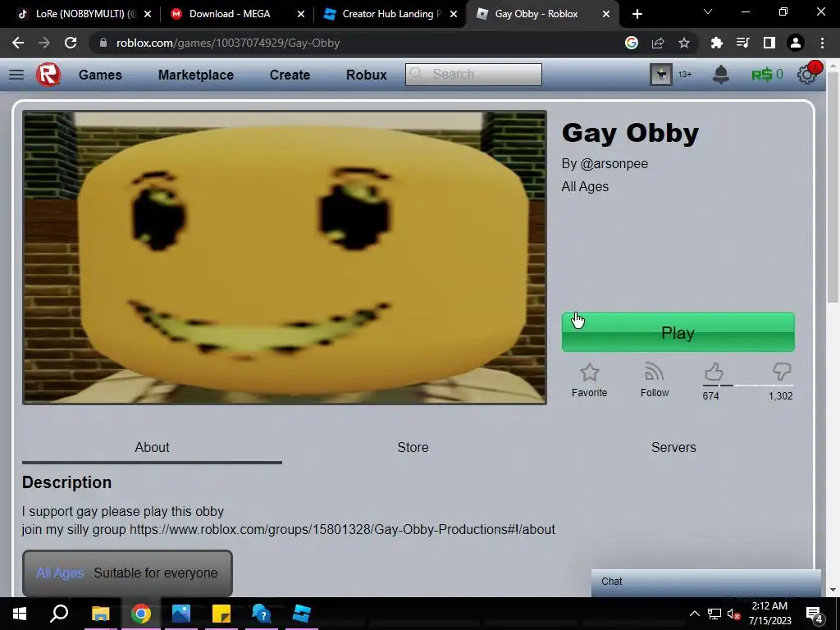The image size is (840, 630).
Task: Follow the game using feed icon
Action: pyautogui.click(x=654, y=372)
